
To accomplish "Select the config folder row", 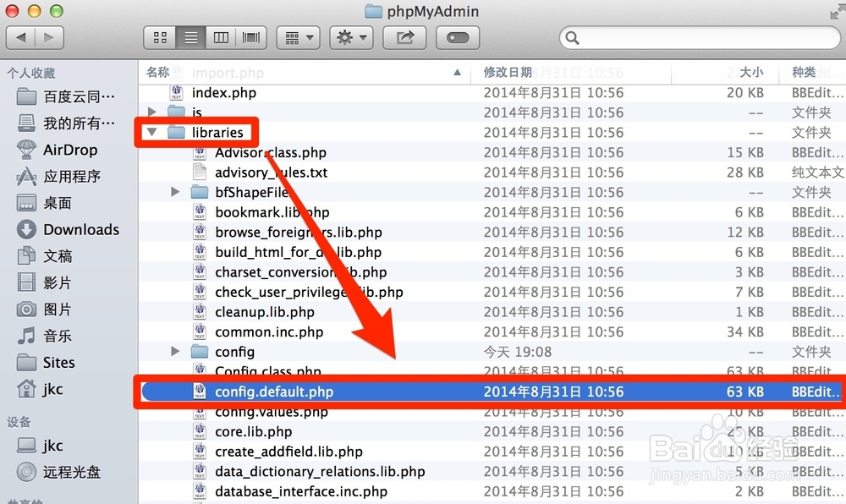I will click(x=492, y=352).
